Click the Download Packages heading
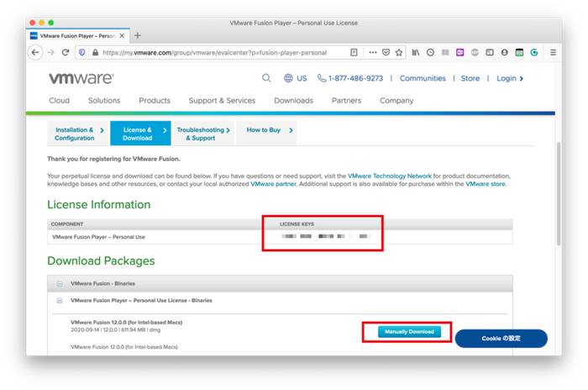588x390 pixels. click(x=101, y=261)
